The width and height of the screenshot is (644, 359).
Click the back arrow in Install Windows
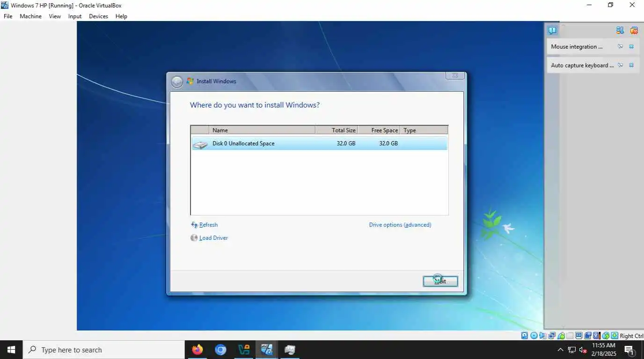point(177,82)
